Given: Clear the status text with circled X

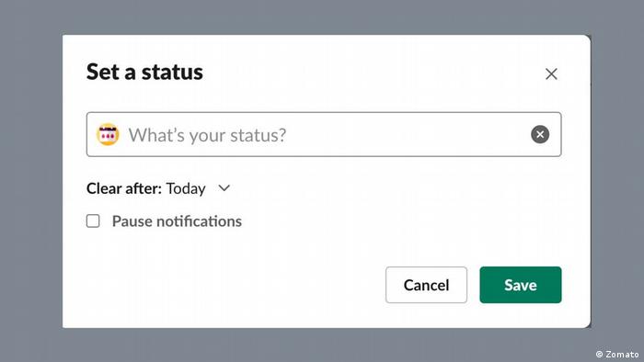Looking at the screenshot, I should point(540,134).
